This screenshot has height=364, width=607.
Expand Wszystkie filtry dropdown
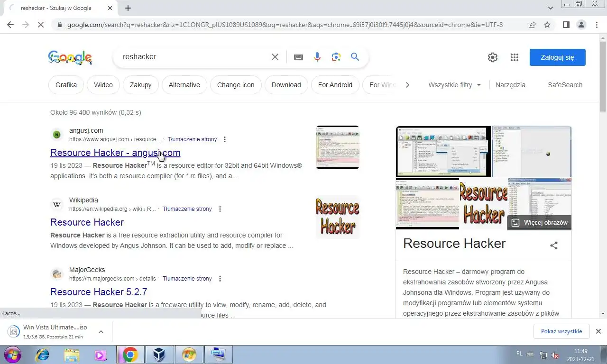pos(455,85)
